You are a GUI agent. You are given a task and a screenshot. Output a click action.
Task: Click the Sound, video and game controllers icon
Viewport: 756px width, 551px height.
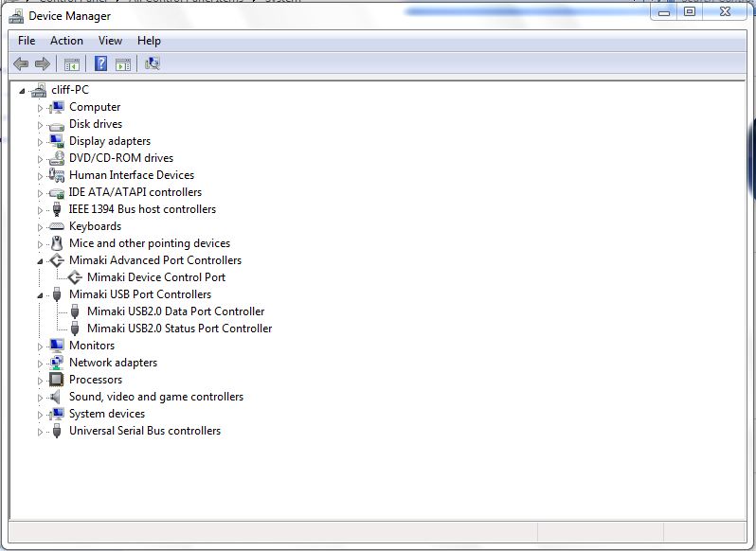[56, 397]
